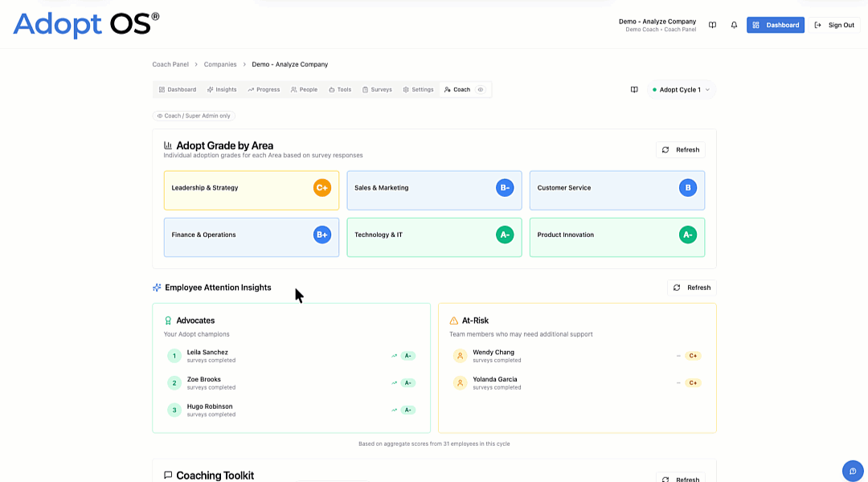
Task: Click the warning icon on the At-Risk card
Action: (x=454, y=320)
